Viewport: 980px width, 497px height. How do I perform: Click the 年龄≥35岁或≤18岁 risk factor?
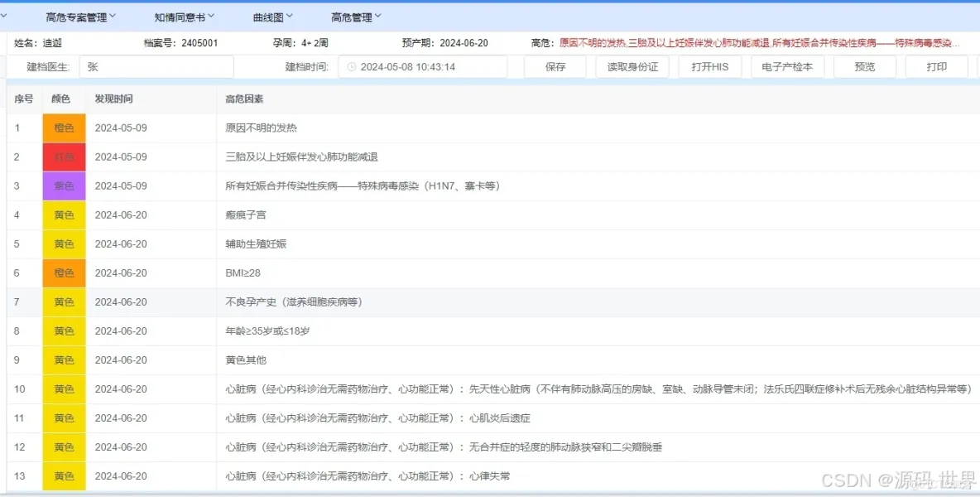(x=267, y=331)
